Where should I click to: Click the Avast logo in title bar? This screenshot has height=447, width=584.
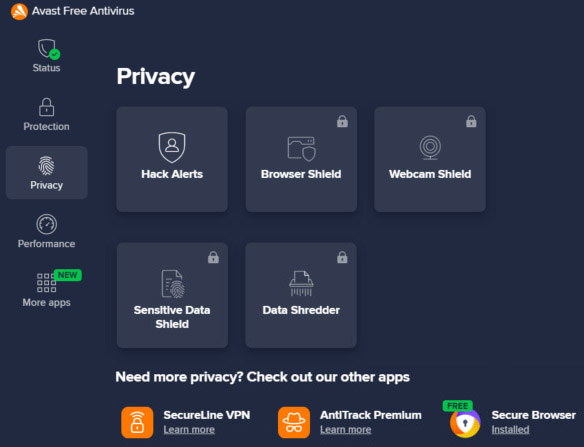19,12
